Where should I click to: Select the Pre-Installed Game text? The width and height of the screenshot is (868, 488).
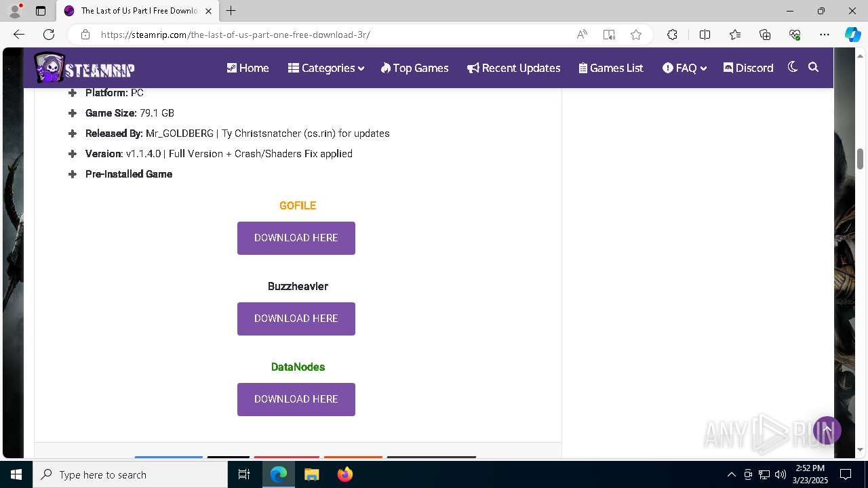click(x=129, y=174)
